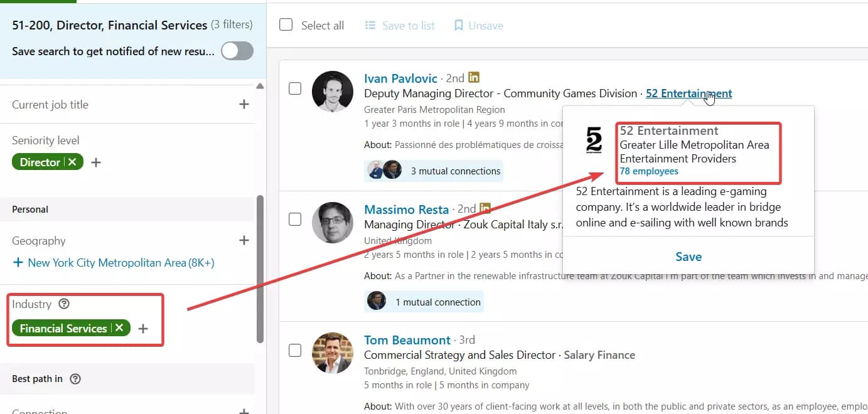Click Save in the company popup
Viewport: 868px width, 414px height.
[x=689, y=257]
